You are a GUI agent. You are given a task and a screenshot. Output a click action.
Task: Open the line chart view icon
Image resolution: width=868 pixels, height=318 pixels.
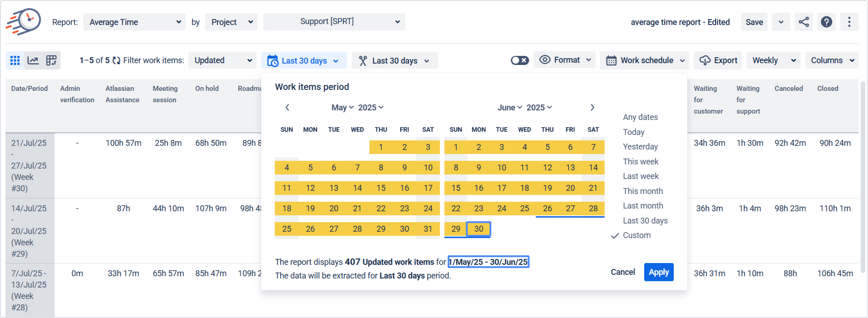point(33,61)
